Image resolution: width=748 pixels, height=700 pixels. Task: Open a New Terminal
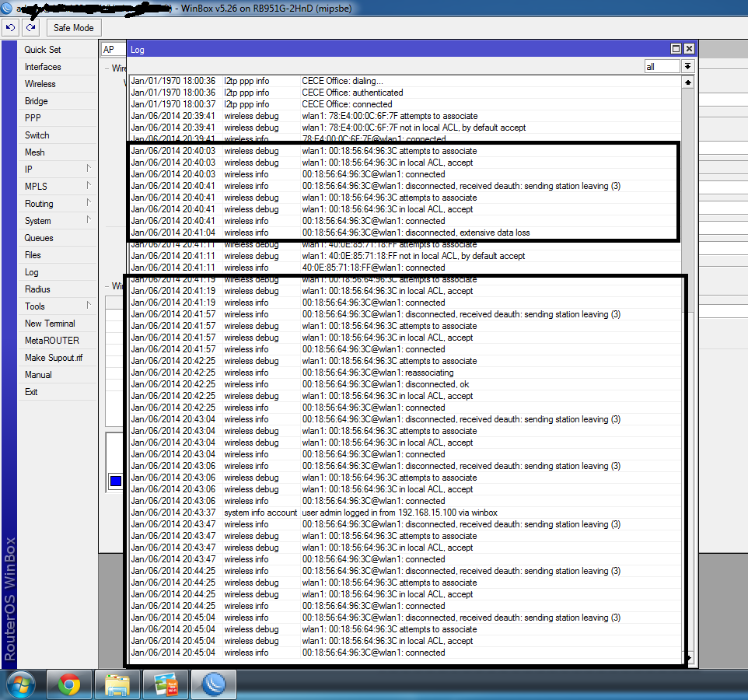tap(50, 323)
